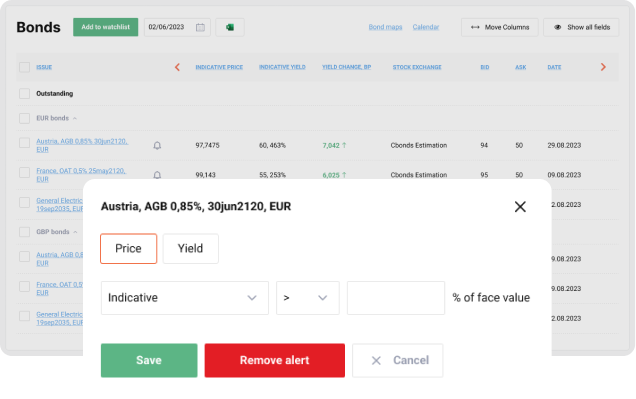Select General Electric row checkbox under EUR bonds
Image resolution: width=636 pixels, height=399 pixels.
tap(24, 202)
